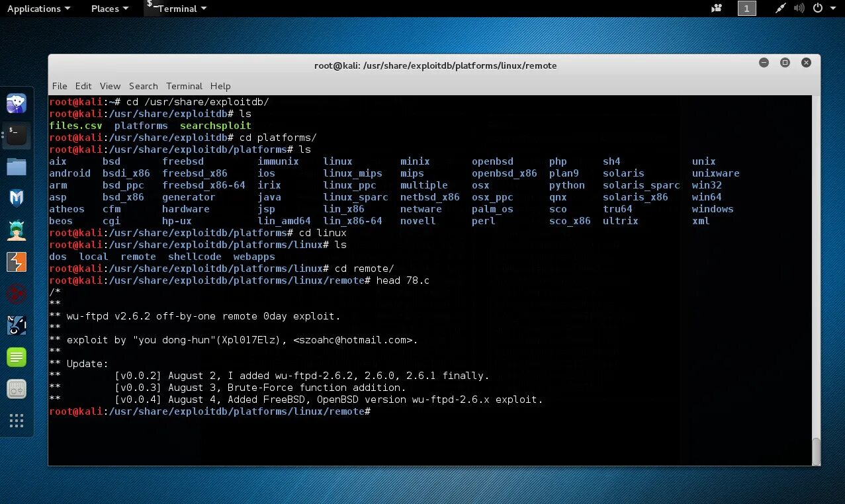Show all applications grid
The height and width of the screenshot is (504, 845).
point(17,421)
